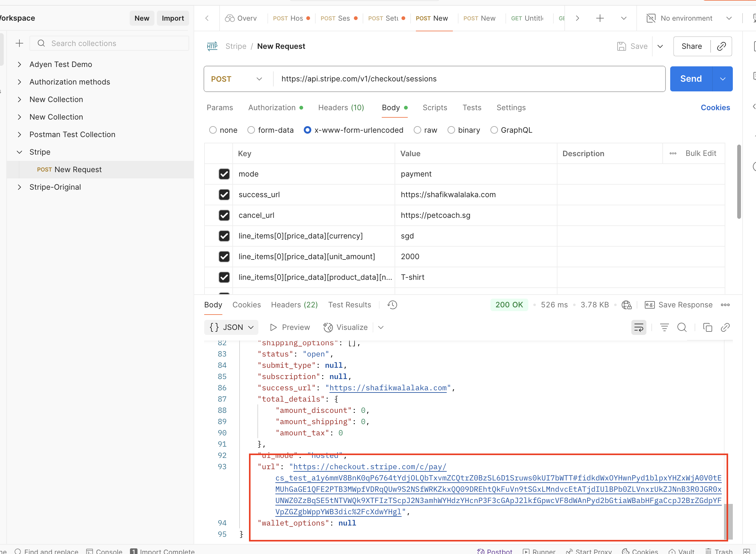The image size is (756, 554).
Task: Click the no-environment icon
Action: (651, 18)
